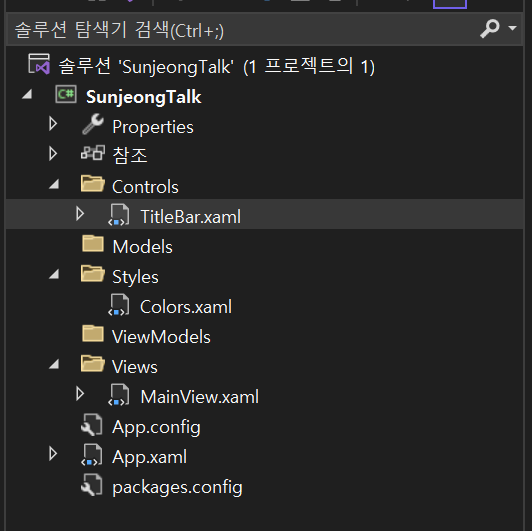The height and width of the screenshot is (531, 532).
Task: Click the packages.config file icon
Action: click(x=92, y=485)
